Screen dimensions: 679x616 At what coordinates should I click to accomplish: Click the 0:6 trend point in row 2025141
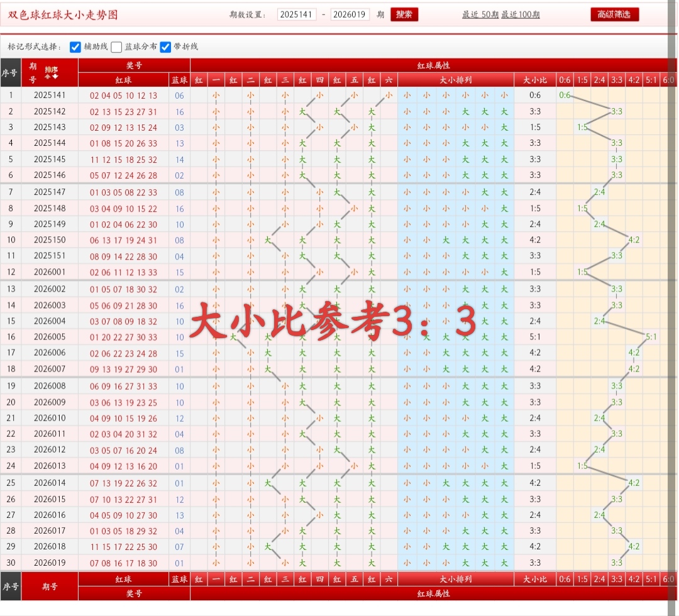tap(565, 95)
